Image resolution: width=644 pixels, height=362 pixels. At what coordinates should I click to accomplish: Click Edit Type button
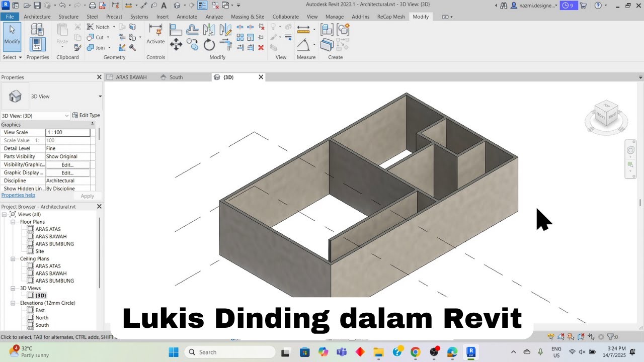point(86,115)
